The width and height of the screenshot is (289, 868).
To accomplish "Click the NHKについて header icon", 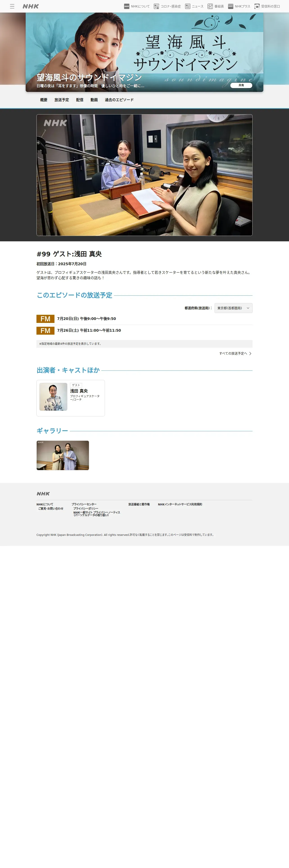I will 127,6.
